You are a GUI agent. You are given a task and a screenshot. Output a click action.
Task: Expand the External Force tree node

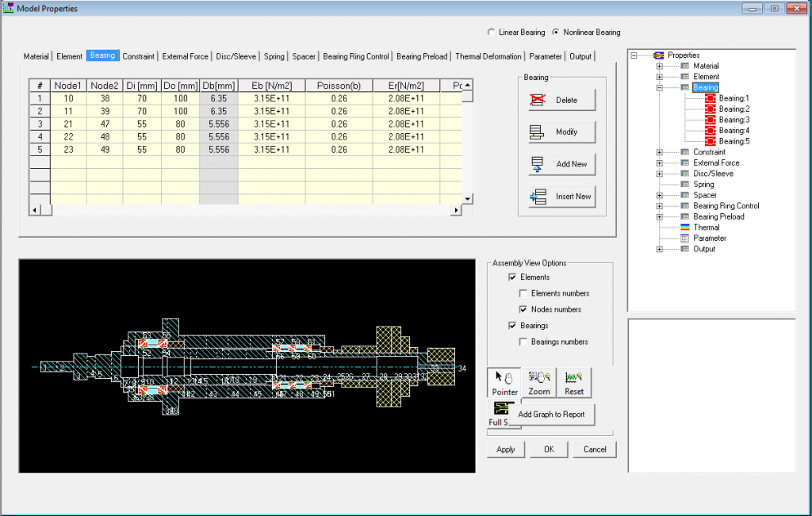659,163
